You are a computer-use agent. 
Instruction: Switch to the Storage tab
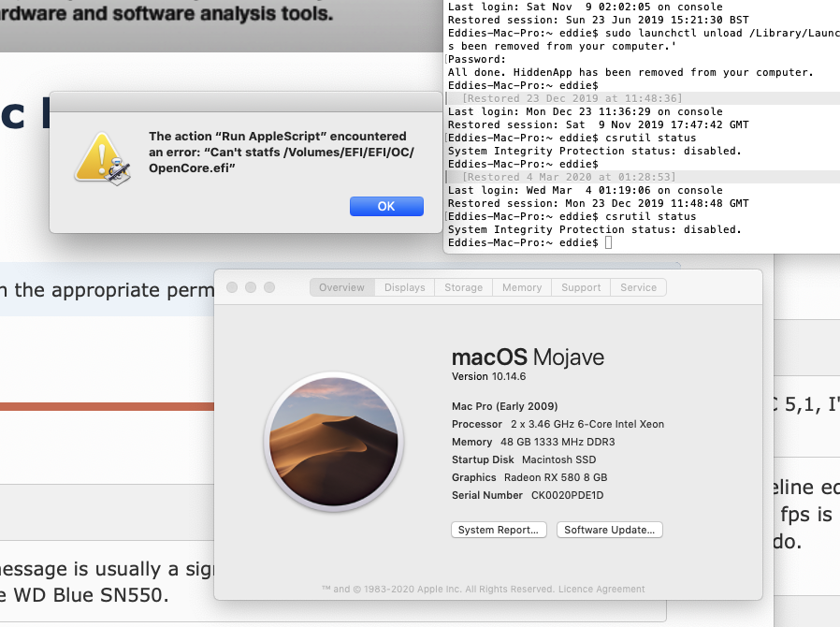pos(463,287)
